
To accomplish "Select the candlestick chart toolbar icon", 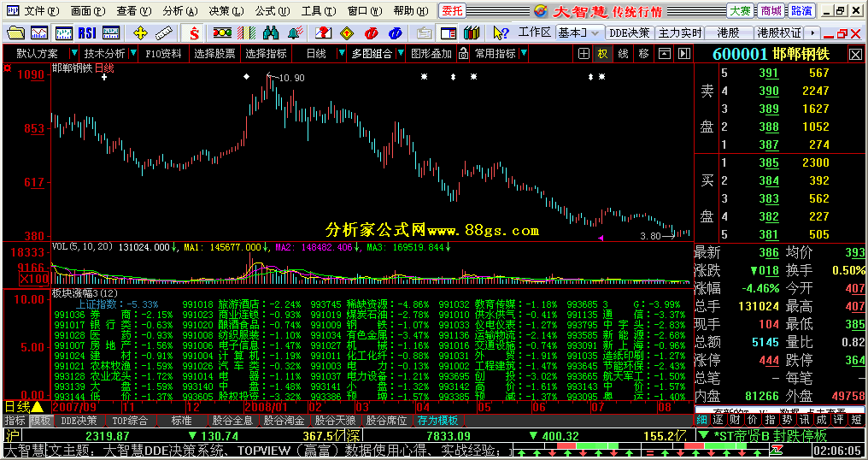I will [x=64, y=33].
